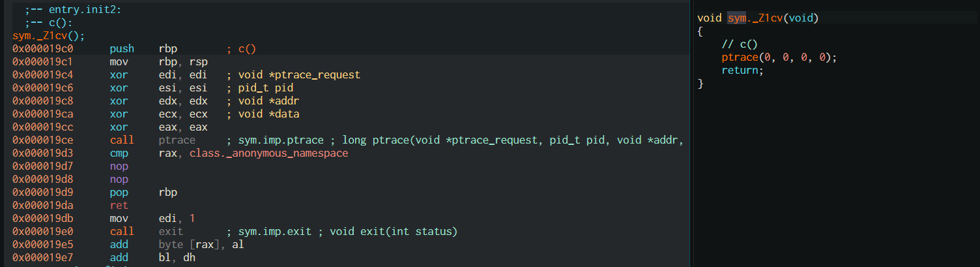Click the ptrace call target
The image size is (980, 267).
(177, 140)
